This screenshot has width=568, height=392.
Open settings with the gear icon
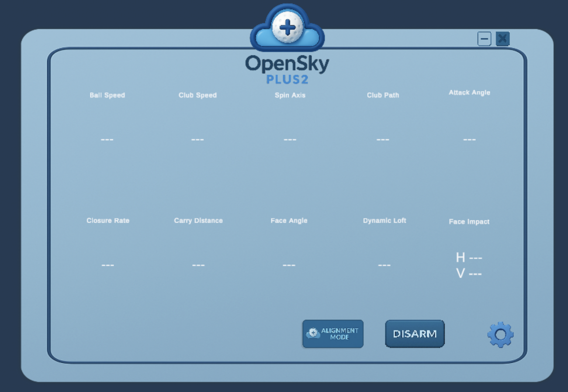pos(500,334)
